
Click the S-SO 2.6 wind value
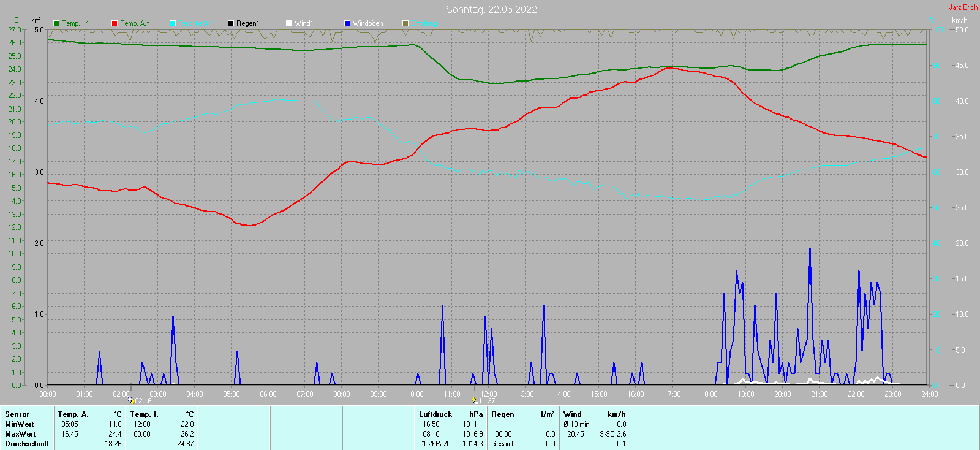[x=612, y=434]
